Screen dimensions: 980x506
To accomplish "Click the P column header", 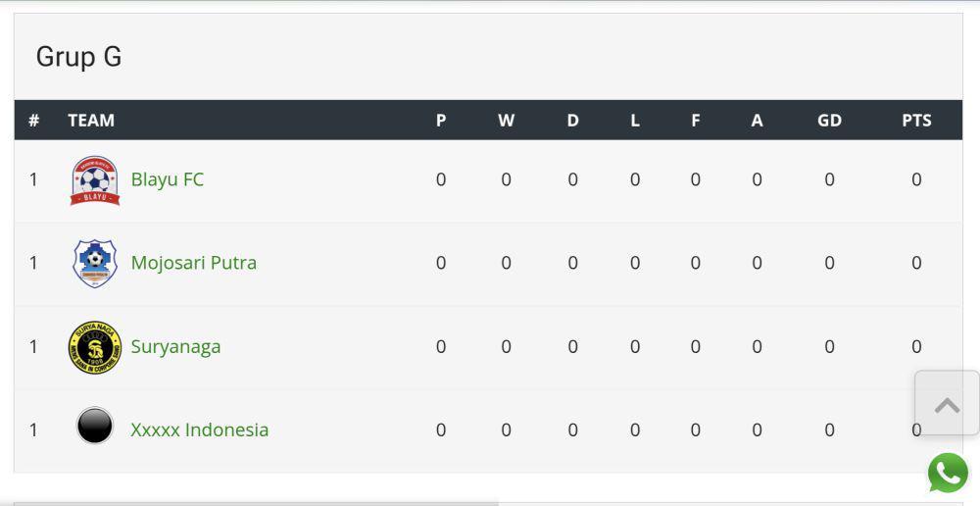I will pos(441,120).
